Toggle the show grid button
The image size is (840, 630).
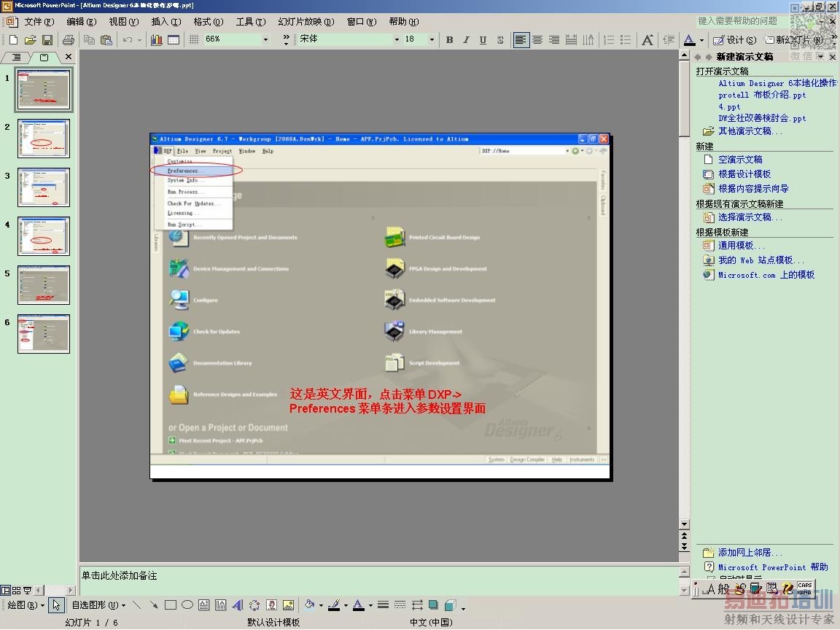coord(194,40)
